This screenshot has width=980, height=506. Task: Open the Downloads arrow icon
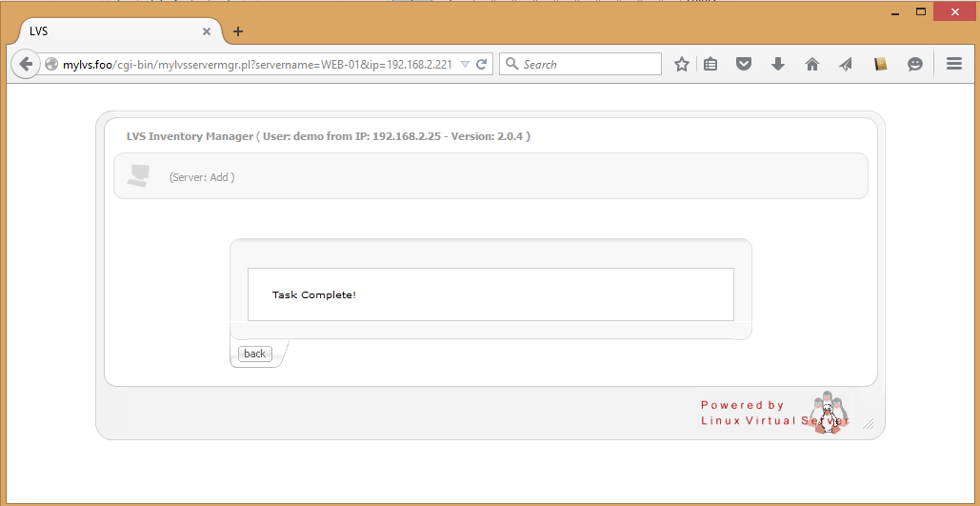(x=778, y=65)
